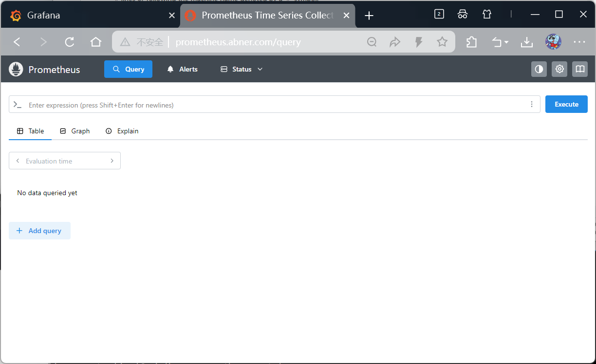The width and height of the screenshot is (596, 364).
Task: Expand the Status dropdown menu
Action: pos(242,69)
